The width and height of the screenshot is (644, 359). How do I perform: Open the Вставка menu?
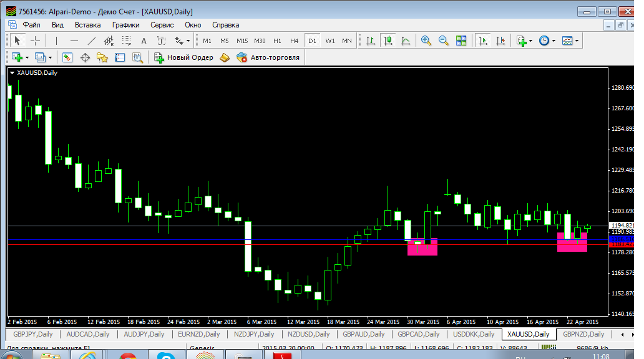pyautogui.click(x=87, y=24)
